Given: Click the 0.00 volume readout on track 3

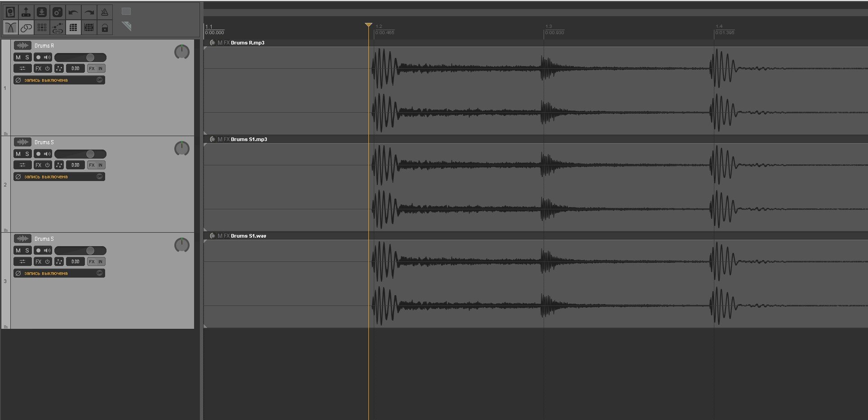Looking at the screenshot, I should pyautogui.click(x=75, y=261).
